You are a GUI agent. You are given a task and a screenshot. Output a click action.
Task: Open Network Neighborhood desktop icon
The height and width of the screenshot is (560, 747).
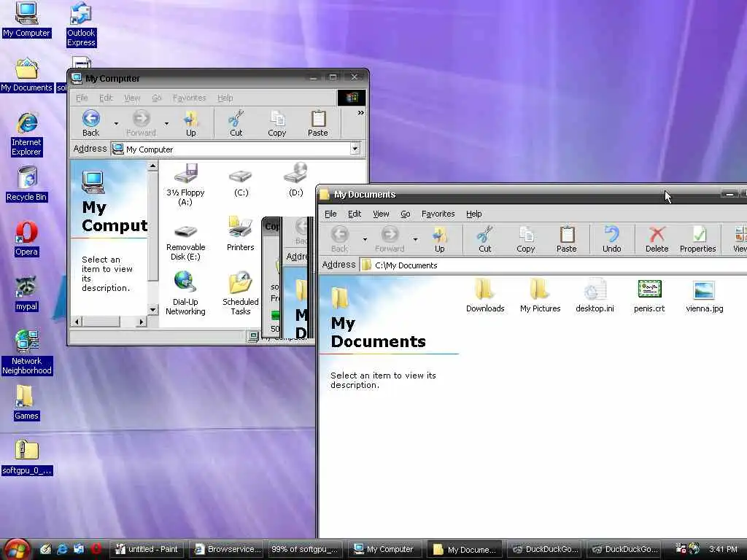[27, 352]
